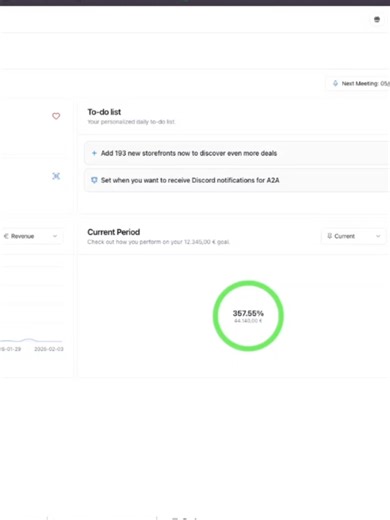Click the 357.55% progress ring

(x=248, y=316)
